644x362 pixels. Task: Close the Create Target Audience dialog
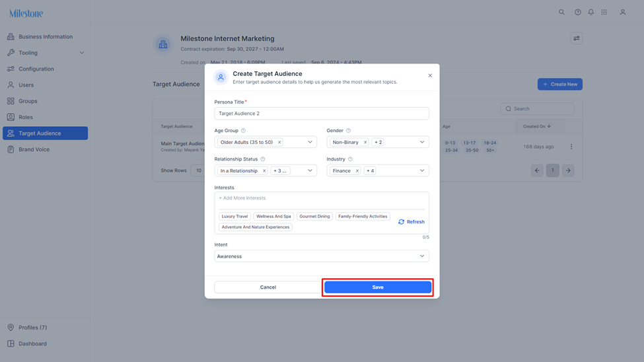point(430,75)
